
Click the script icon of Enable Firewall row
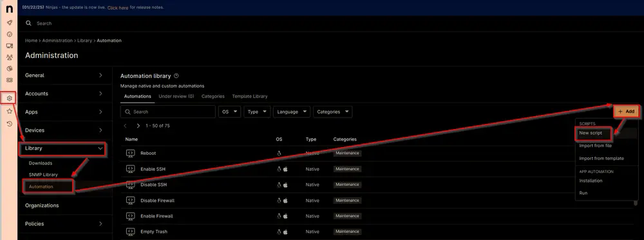[x=130, y=215]
